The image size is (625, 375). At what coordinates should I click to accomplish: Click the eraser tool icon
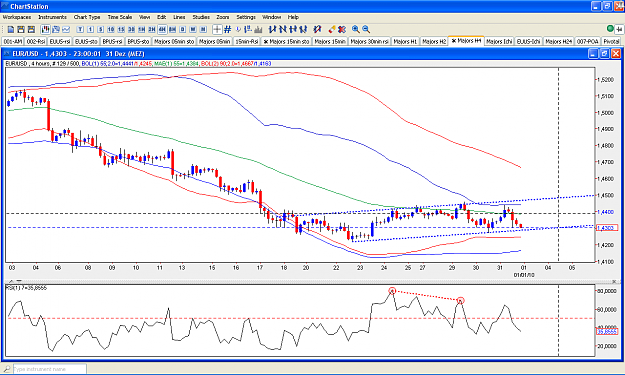click(x=332, y=29)
